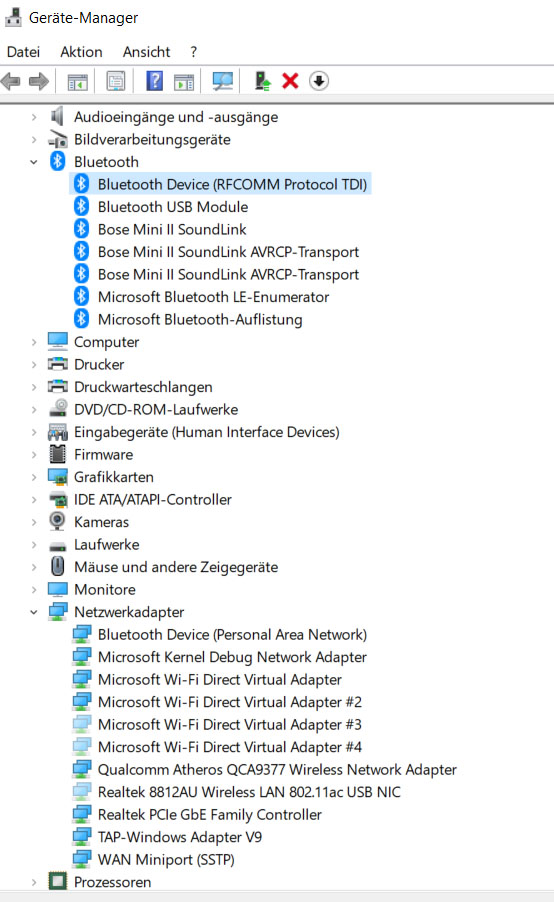Click the back arrow toolbar button
The width and height of the screenshot is (554, 902).
11,81
